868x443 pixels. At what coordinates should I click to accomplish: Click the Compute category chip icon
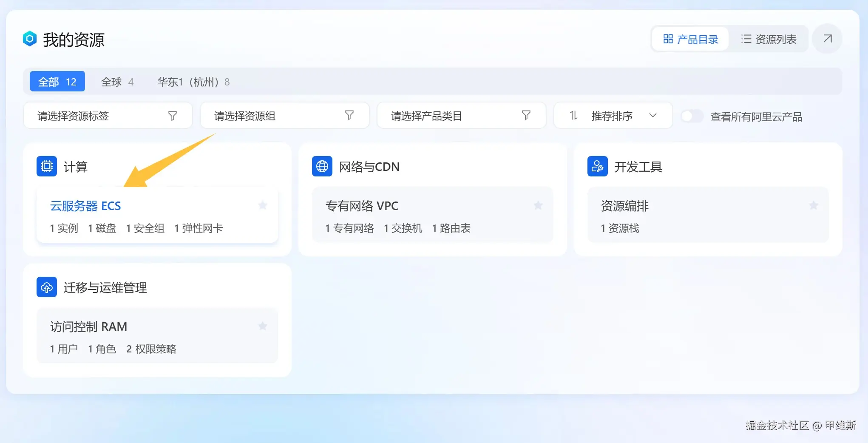click(x=47, y=166)
